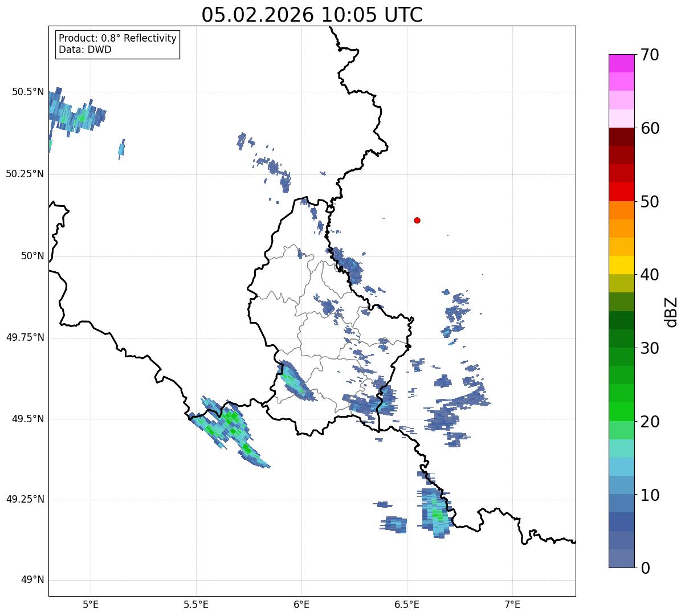Click the '49°N' latitude label

(x=32, y=580)
